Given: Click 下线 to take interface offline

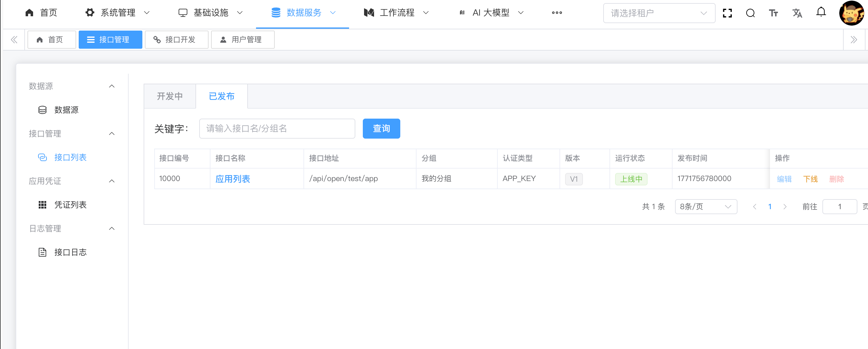Looking at the screenshot, I should click(810, 179).
